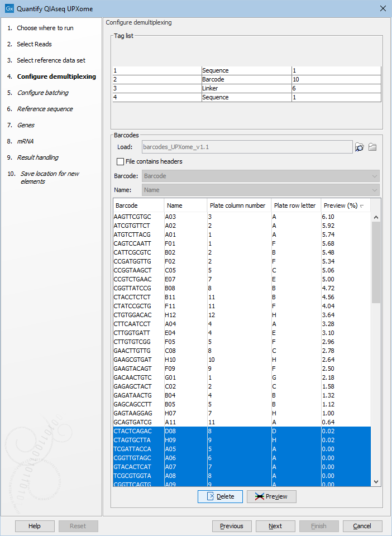Select barcode row CTATCCGCTG

point(242,306)
